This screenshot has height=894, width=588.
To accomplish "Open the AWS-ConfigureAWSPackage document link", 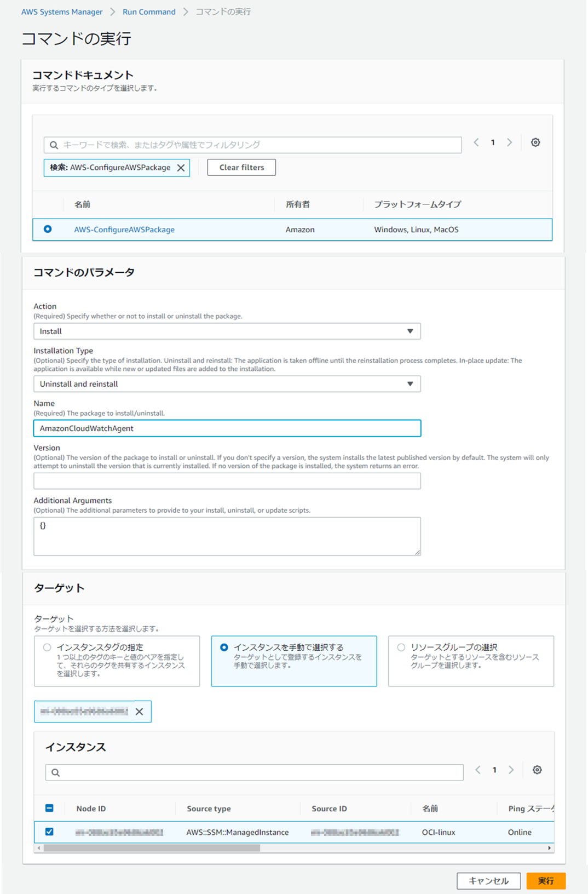I will pos(124,230).
